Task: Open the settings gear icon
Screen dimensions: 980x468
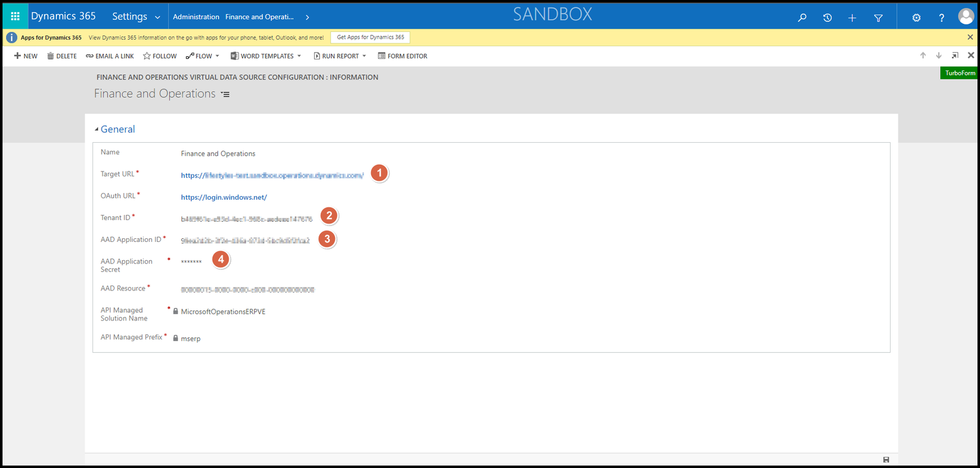Action: [x=916, y=18]
